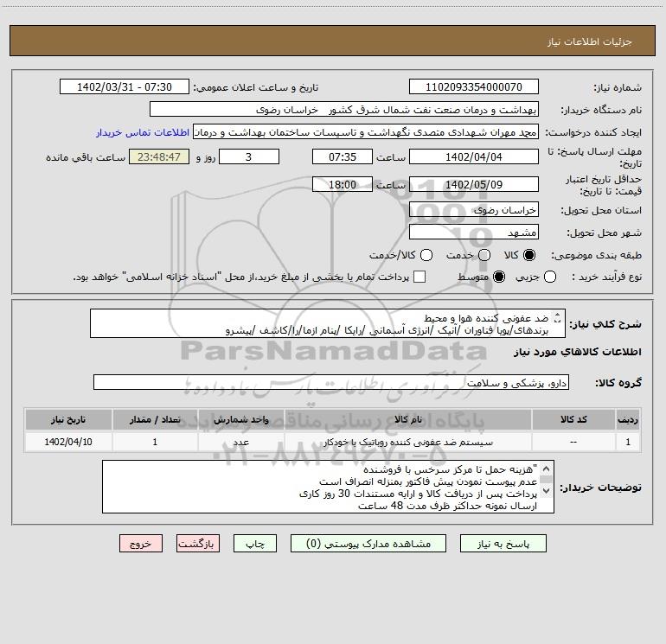
Task: Click the price validity date 1402/05/09
Action: 474,184
